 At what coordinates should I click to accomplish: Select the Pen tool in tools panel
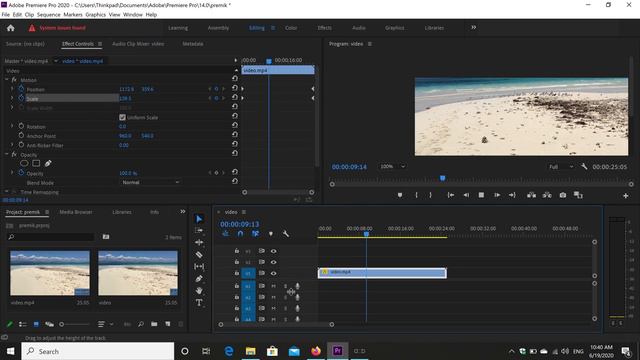click(199, 279)
